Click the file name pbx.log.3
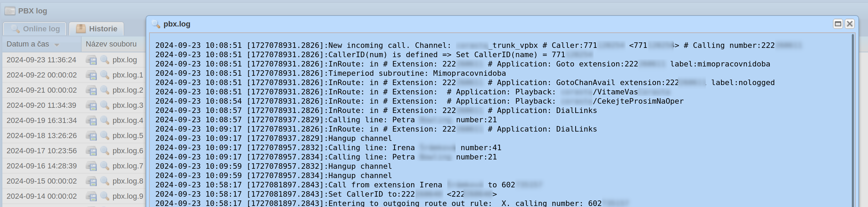The width and height of the screenshot is (868, 207). (128, 105)
